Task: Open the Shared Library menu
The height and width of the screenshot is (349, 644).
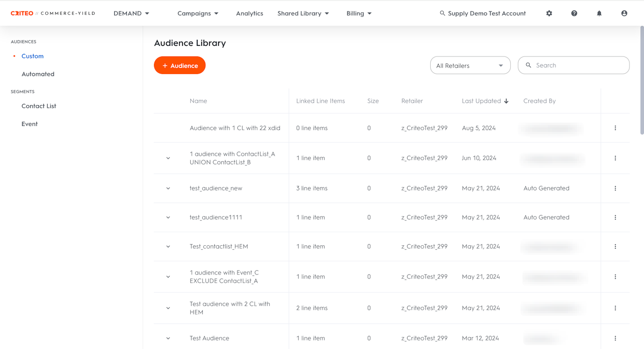Action: click(x=303, y=14)
